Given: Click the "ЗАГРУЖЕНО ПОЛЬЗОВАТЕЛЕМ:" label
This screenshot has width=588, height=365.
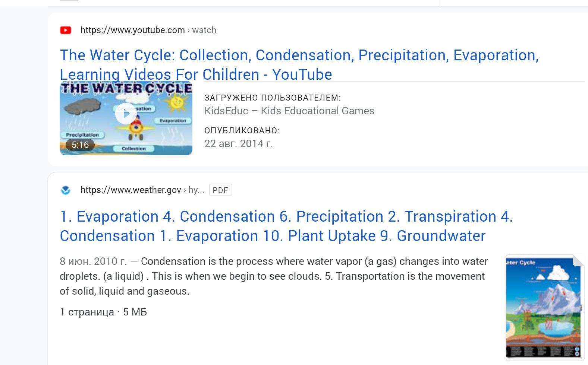Looking at the screenshot, I should pyautogui.click(x=272, y=98).
